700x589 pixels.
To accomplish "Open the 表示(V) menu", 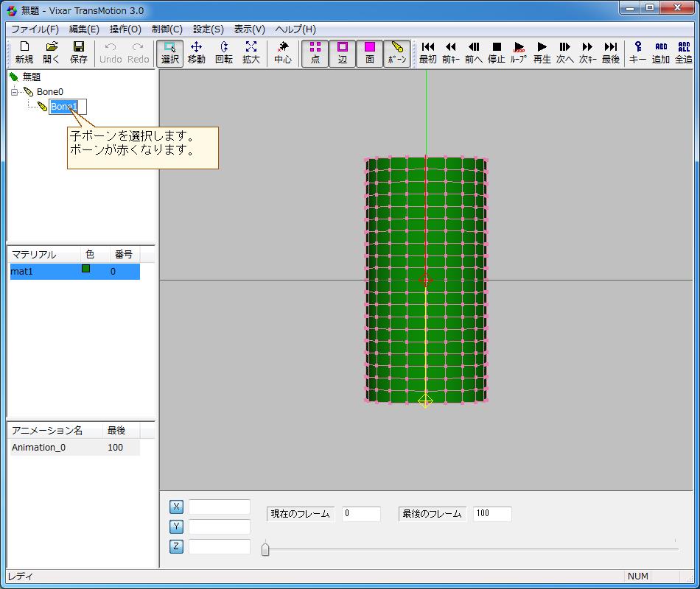I will (249, 29).
